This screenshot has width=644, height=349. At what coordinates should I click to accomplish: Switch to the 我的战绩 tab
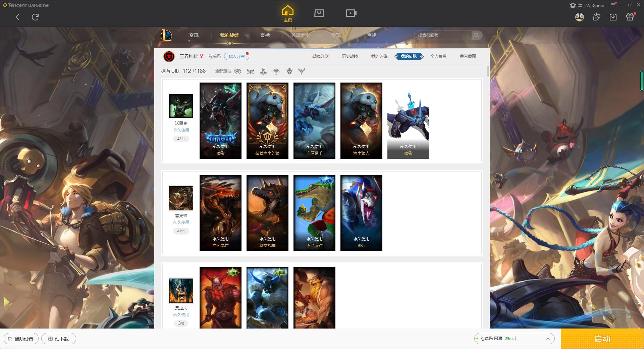pyautogui.click(x=229, y=35)
